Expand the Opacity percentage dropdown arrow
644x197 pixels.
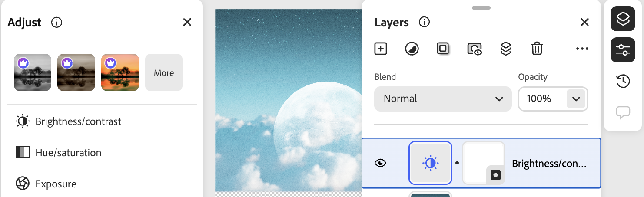(576, 99)
